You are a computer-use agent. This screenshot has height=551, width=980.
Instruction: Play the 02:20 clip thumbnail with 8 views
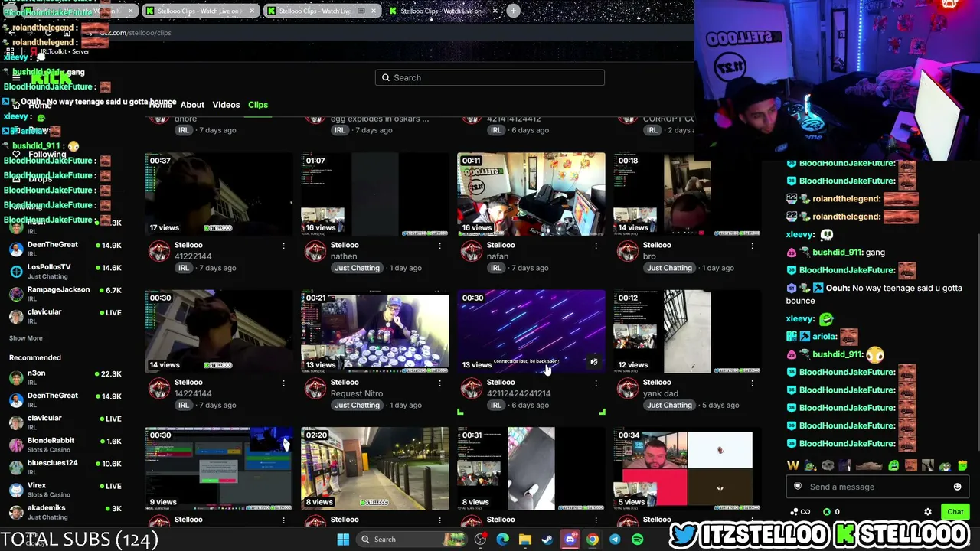pos(375,469)
